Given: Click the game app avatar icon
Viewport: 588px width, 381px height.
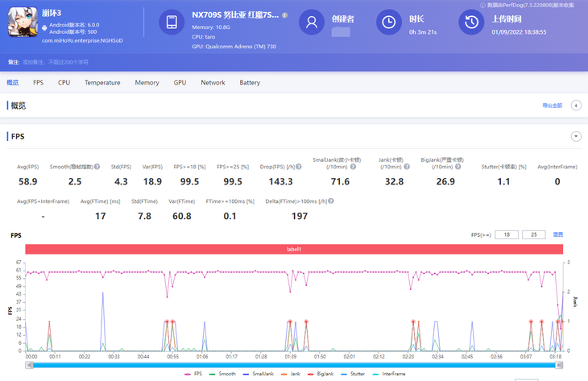Looking at the screenshot, I should tap(23, 22).
